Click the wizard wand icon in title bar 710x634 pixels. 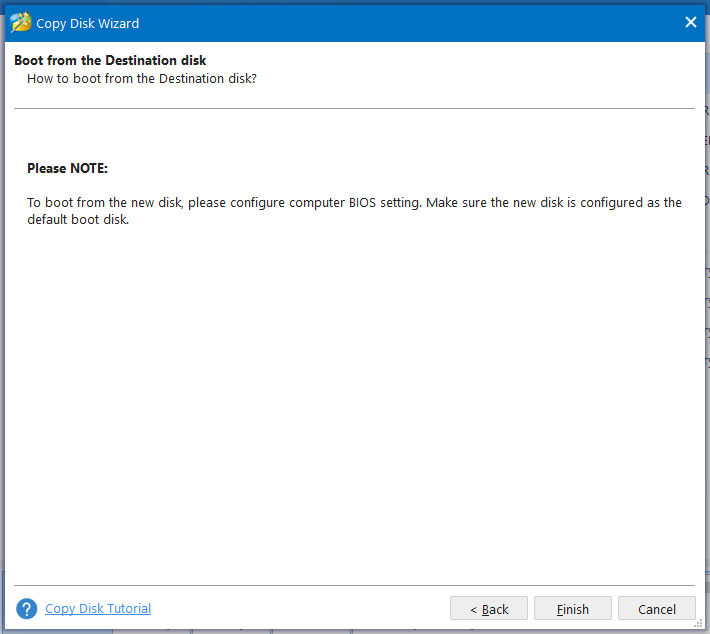tap(21, 22)
